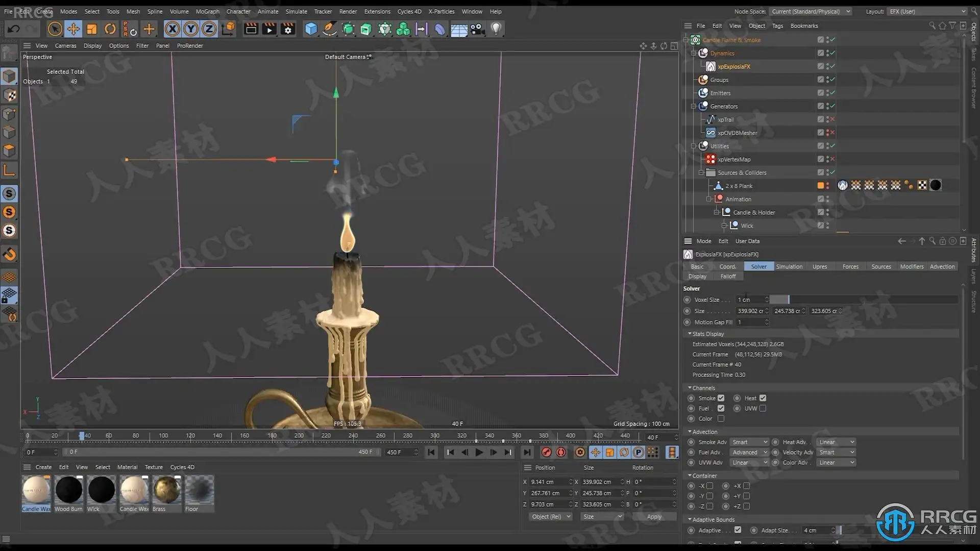Click the record active objects button
980x551 pixels.
point(546,452)
